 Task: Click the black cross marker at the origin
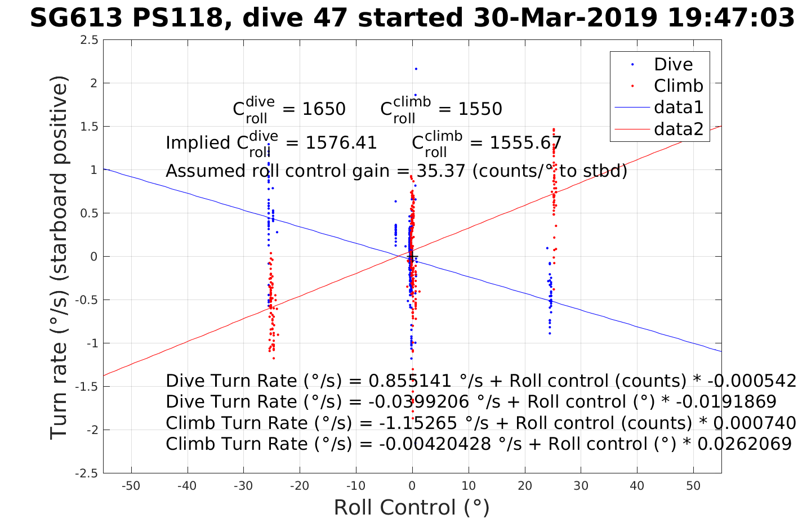[412, 257]
